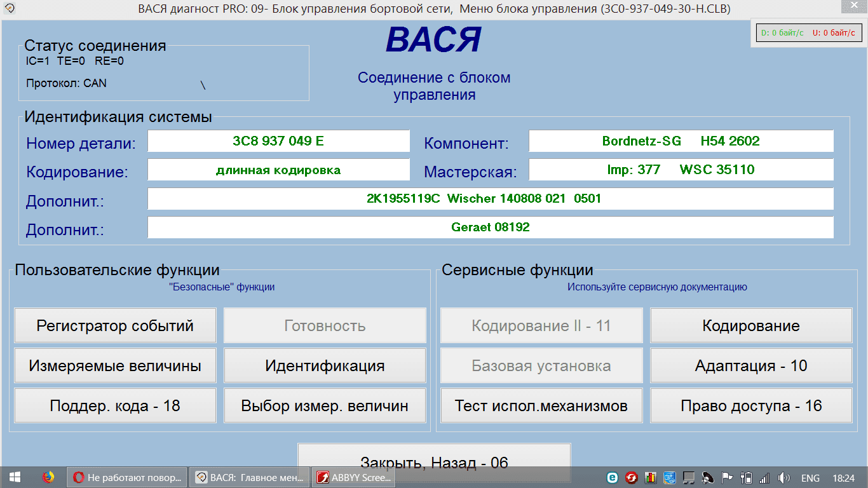
Task: Click the 'Идентификация системы' heading
Action: pyautogui.click(x=118, y=117)
